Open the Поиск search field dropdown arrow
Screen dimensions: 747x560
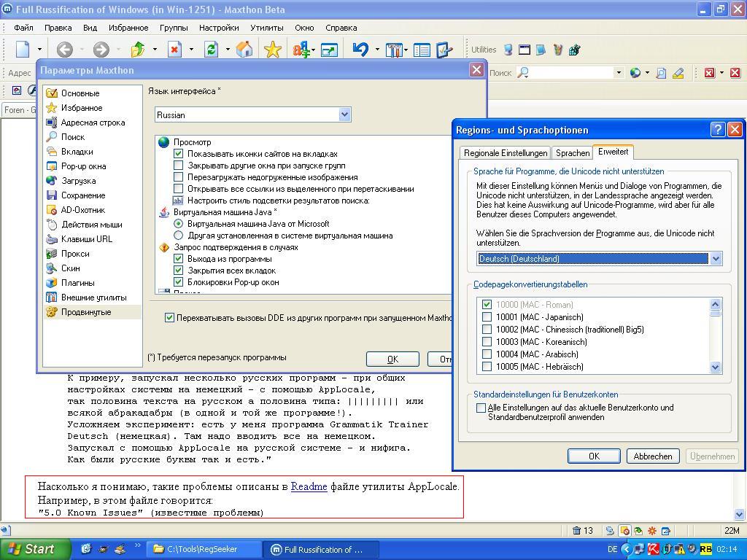(x=619, y=73)
